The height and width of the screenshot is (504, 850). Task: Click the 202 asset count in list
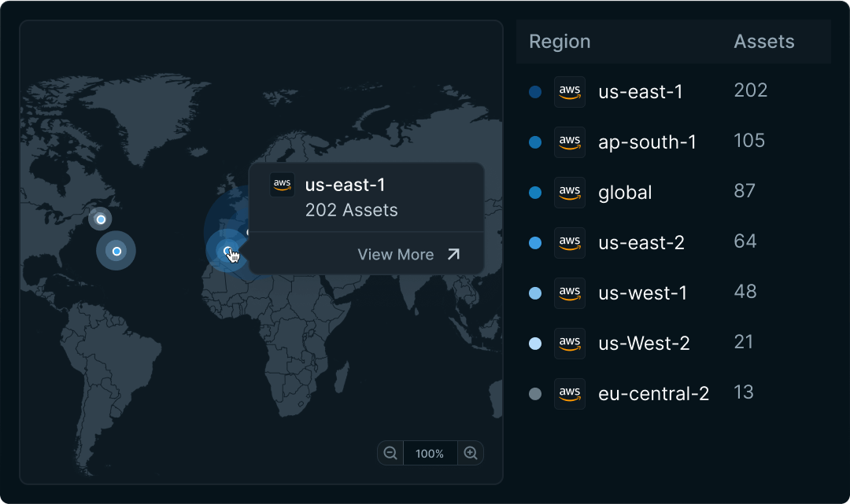pos(750,90)
